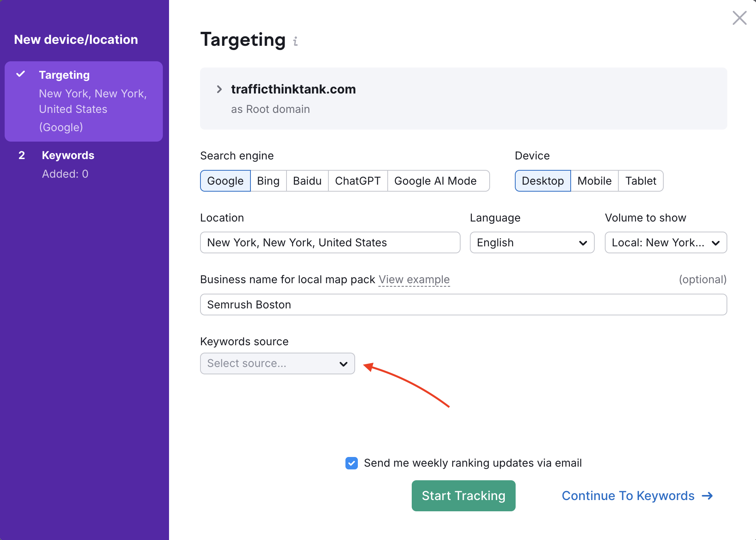
Task: Close the New device/location dialog
Action: point(739,18)
